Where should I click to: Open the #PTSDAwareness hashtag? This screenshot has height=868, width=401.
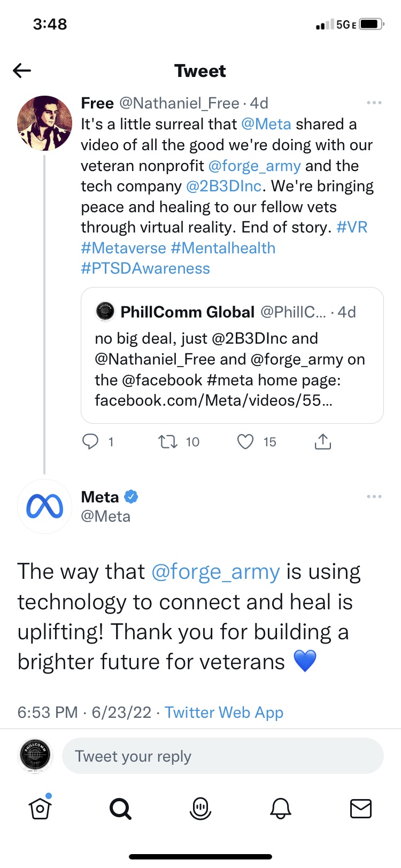pos(145,268)
